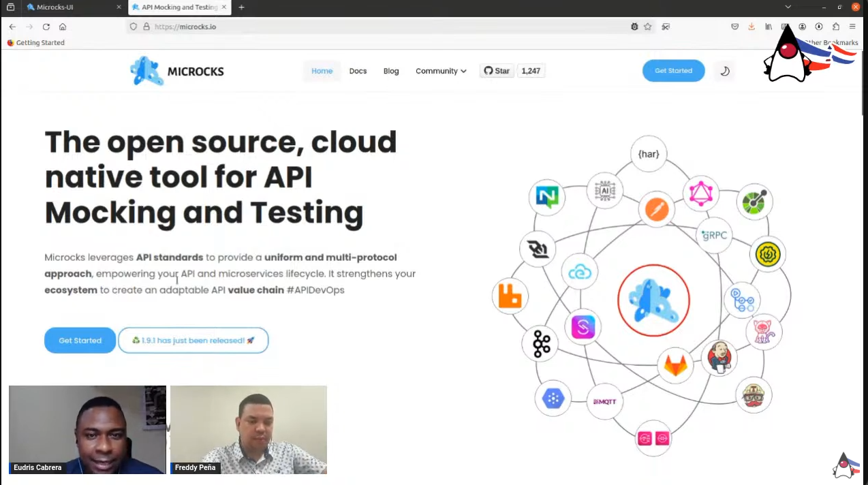Viewport: 868px width, 485px height.
Task: Click the pink cat Tekton icon
Action: pos(764,332)
